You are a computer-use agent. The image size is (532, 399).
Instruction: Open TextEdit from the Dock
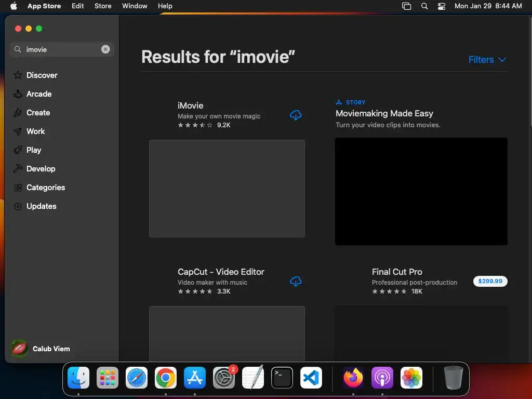click(253, 378)
